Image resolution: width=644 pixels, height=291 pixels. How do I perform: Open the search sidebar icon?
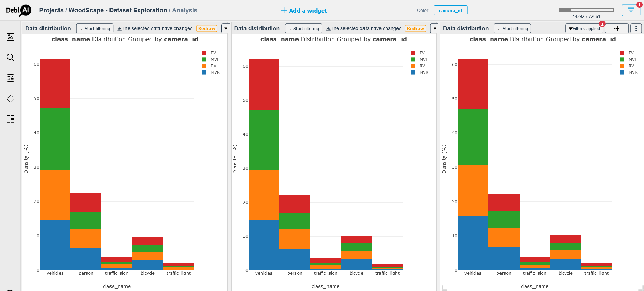[x=11, y=58]
